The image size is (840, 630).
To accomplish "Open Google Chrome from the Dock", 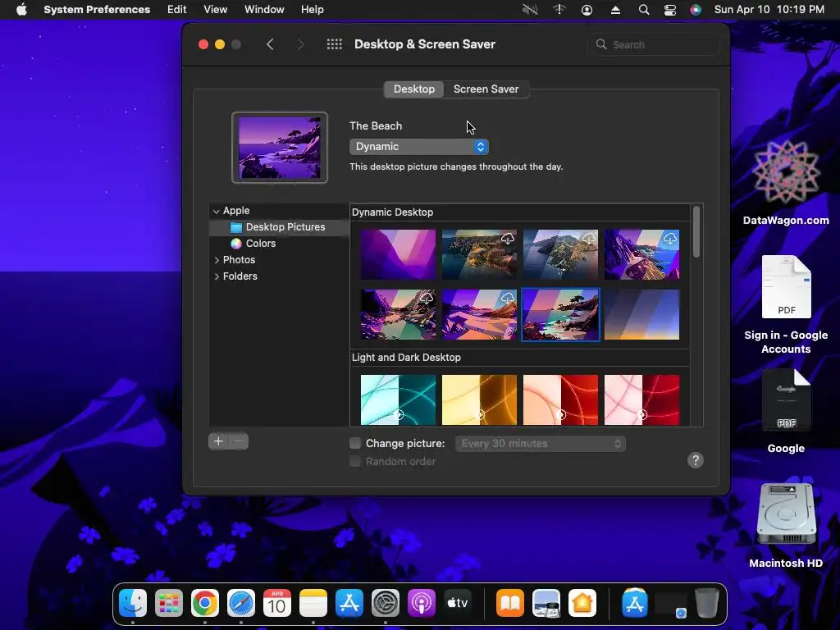I will tap(205, 603).
